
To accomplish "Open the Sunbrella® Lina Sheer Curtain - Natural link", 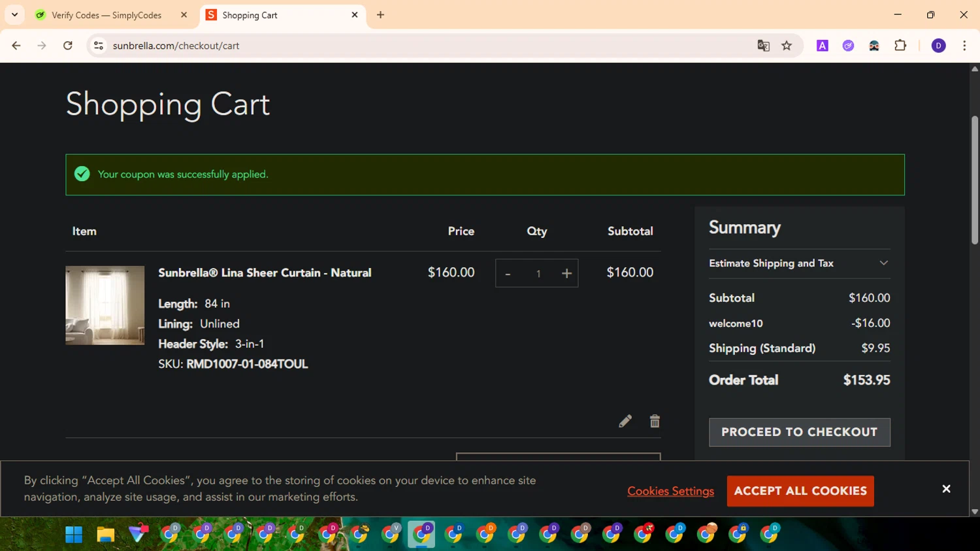I will click(265, 273).
